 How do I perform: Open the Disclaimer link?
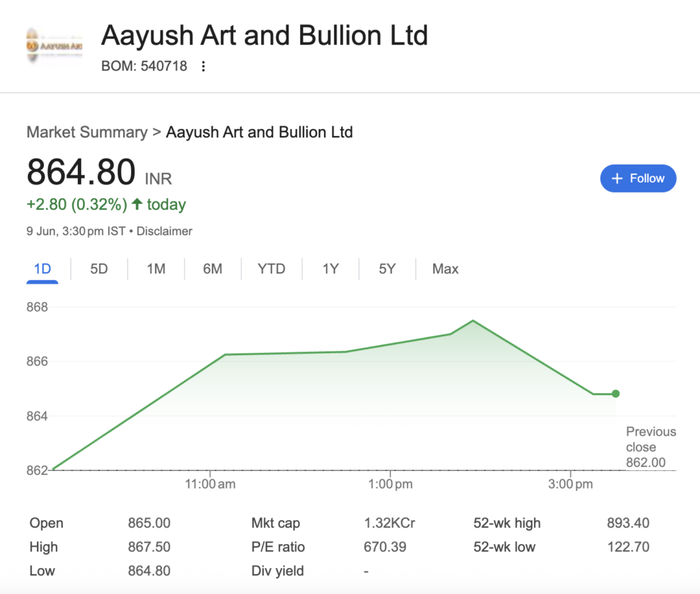(164, 231)
